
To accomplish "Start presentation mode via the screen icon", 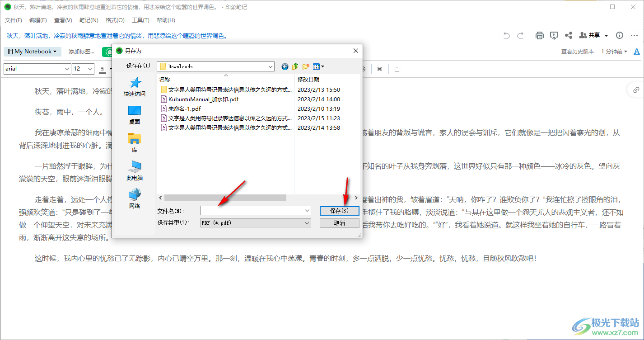I will [x=554, y=35].
